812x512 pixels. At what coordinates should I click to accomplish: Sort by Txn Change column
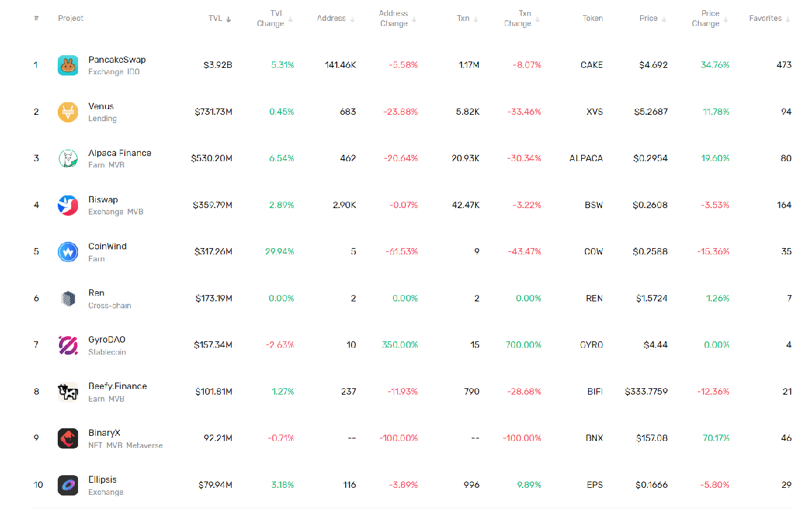pos(522,18)
